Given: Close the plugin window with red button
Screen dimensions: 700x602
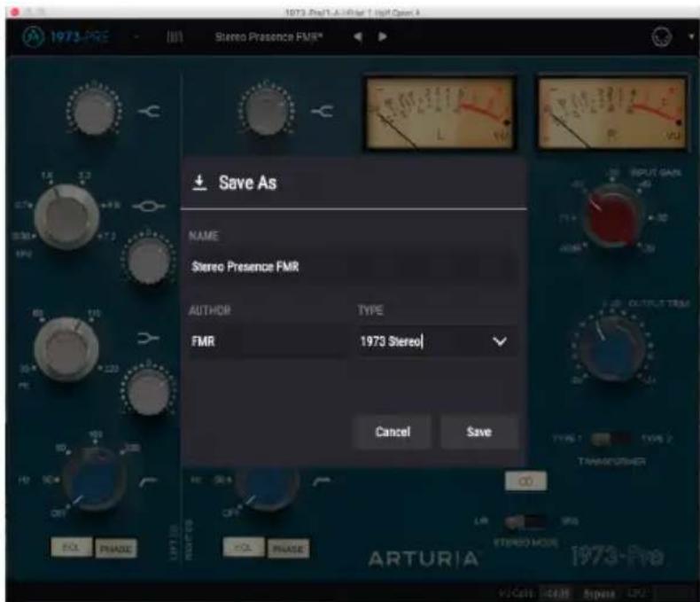Looking at the screenshot, I should [15, 12].
